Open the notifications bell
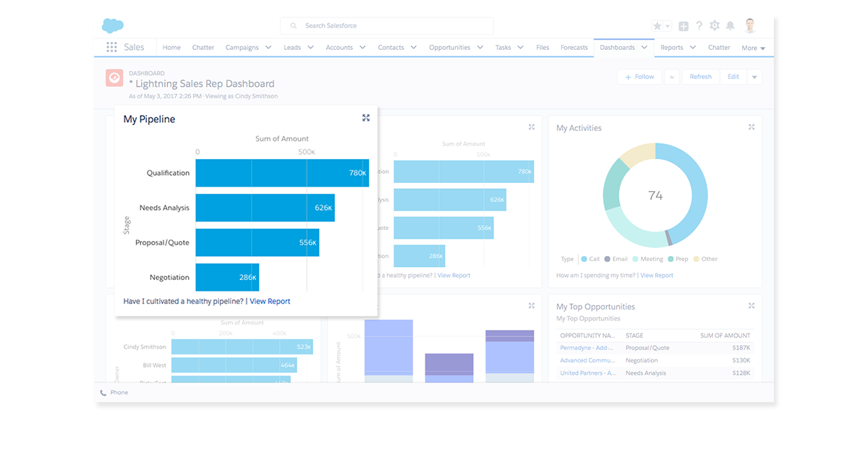The image size is (868, 463). (731, 26)
